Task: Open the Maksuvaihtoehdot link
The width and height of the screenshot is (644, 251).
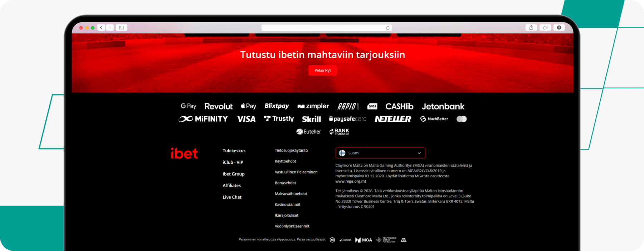Action: (291, 194)
